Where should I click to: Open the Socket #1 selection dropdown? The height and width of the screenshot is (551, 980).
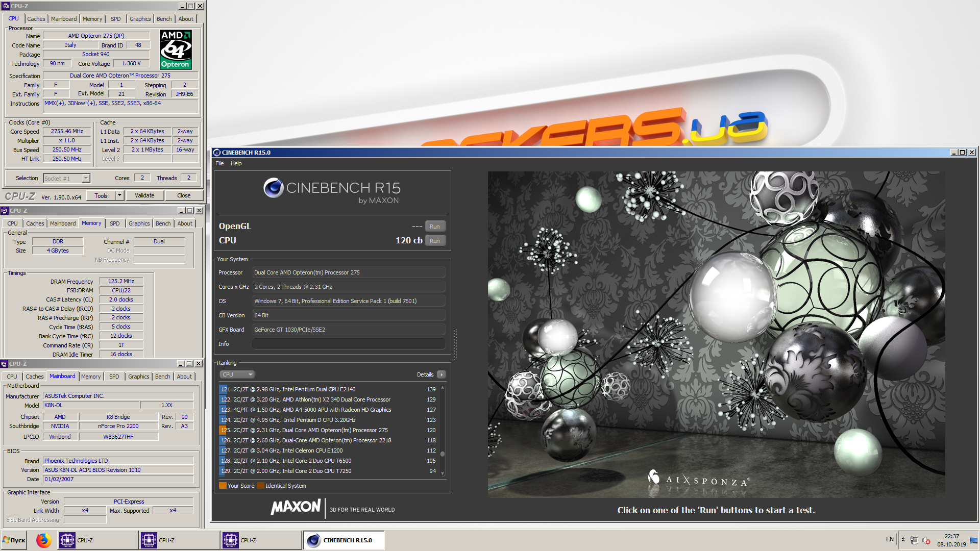(86, 178)
